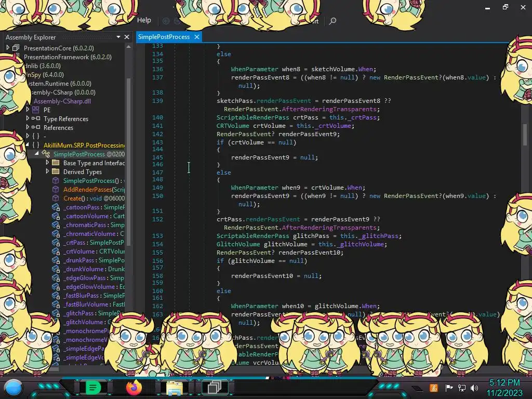
Task: Open the Action Center flag tray icon
Action: coord(449,388)
